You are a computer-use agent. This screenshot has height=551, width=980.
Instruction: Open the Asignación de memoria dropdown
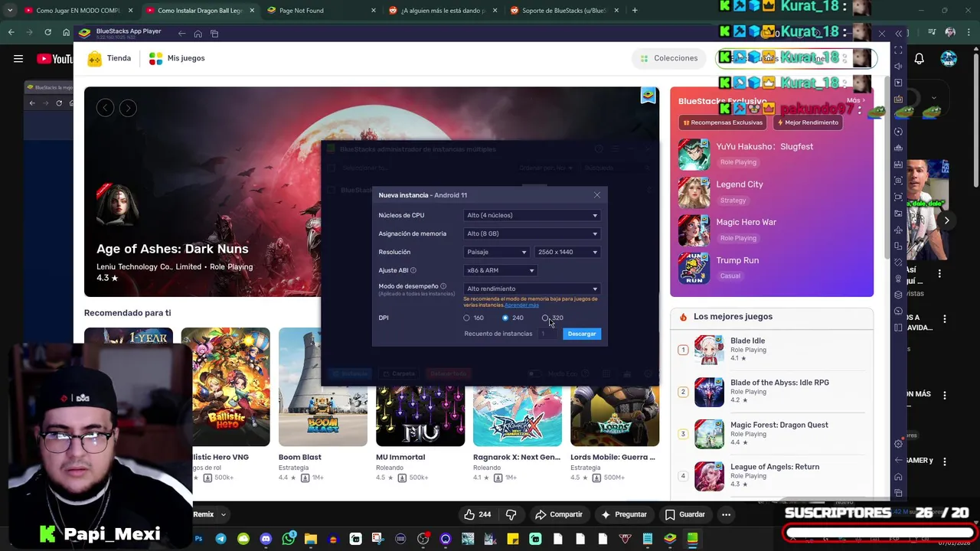pos(532,233)
